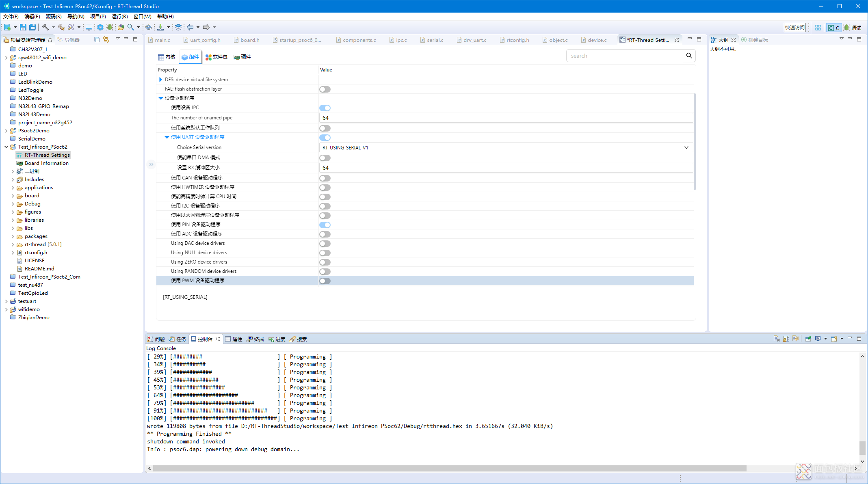Expand the rt-thread [5.0.1] folder
The height and width of the screenshot is (484, 868).
tap(13, 244)
